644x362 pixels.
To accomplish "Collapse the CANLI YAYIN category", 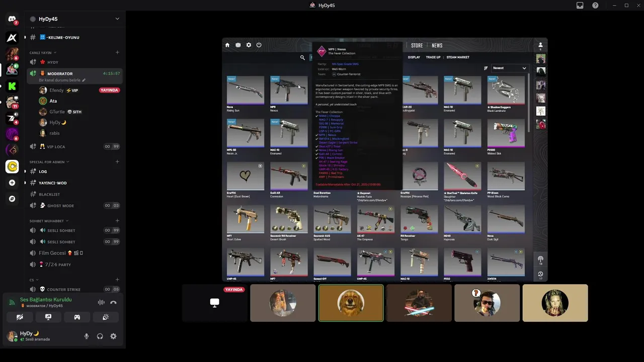I will pos(43,53).
